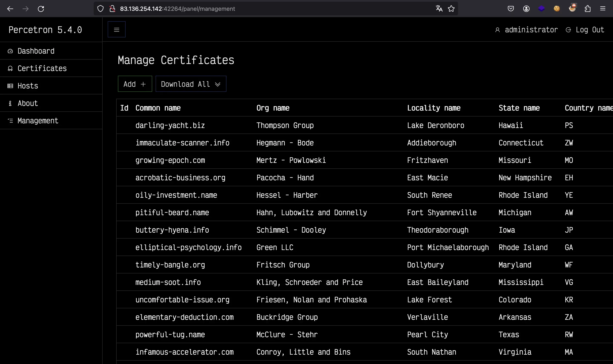The width and height of the screenshot is (613, 364).
Task: Click the administrator user icon
Action: [497, 30]
